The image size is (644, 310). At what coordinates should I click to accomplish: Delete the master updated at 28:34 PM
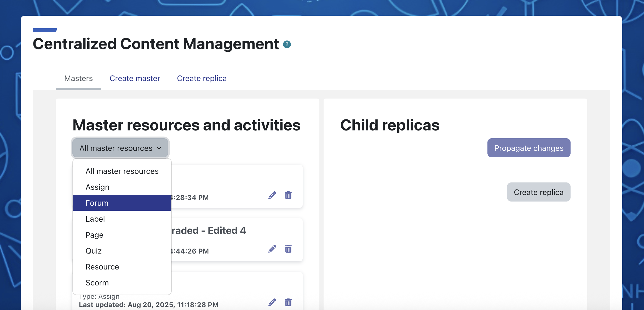tap(288, 195)
